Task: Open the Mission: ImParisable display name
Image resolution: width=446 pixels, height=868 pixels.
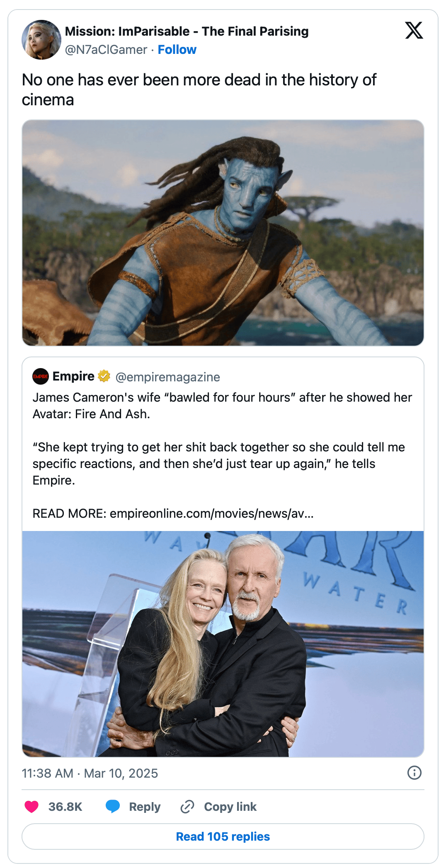Action: pos(187,32)
